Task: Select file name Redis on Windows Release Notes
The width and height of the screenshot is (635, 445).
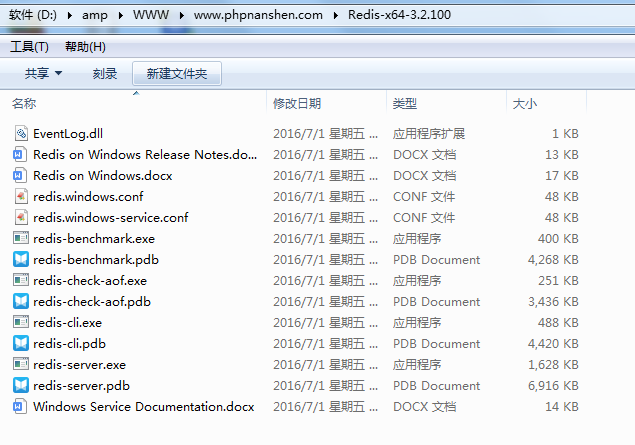Action: [x=145, y=155]
